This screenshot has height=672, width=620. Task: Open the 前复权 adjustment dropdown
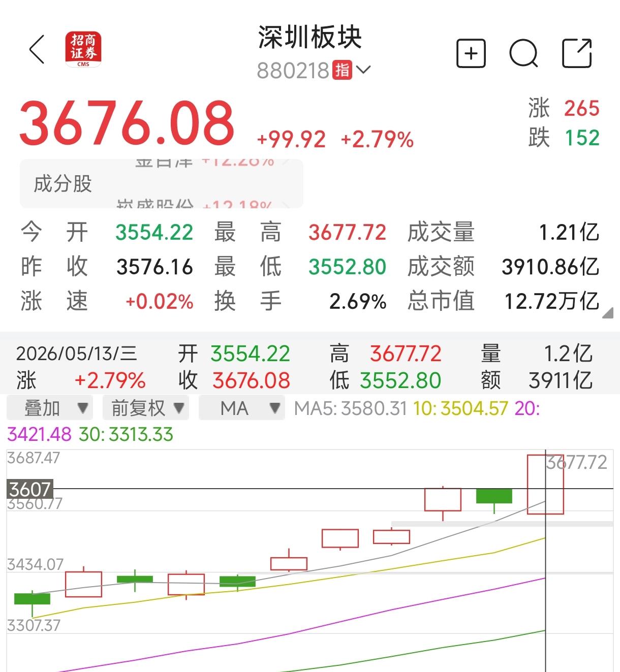coord(146,408)
